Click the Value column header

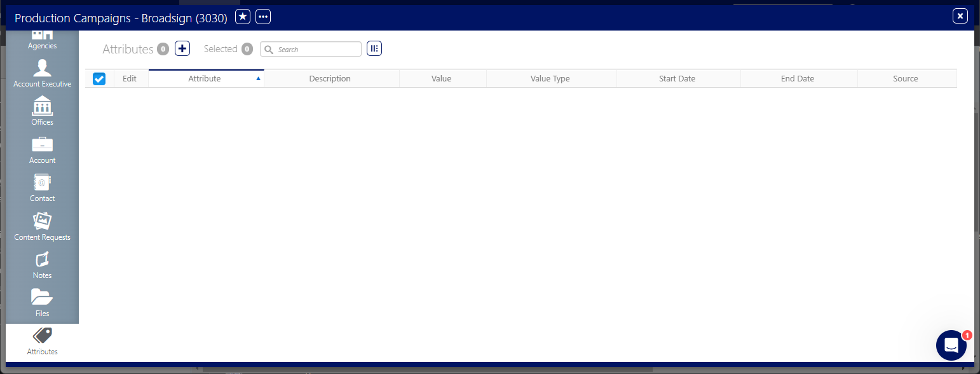[x=442, y=79]
